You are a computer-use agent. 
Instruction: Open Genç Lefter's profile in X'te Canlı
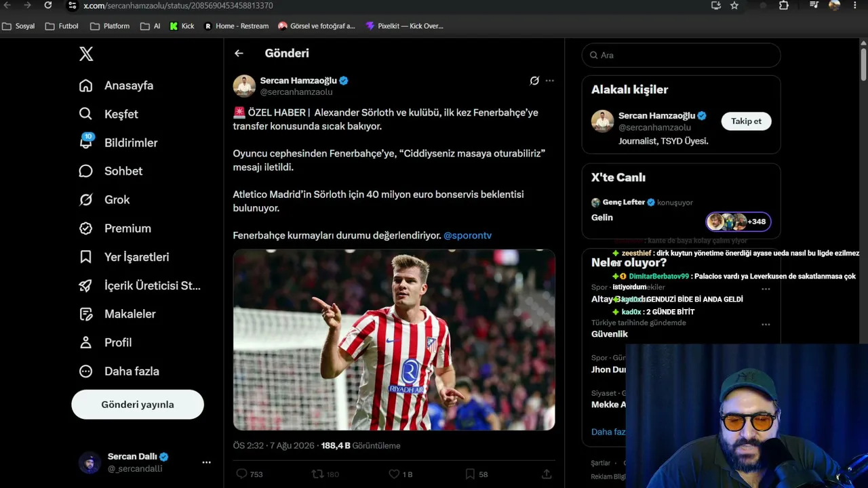point(623,202)
